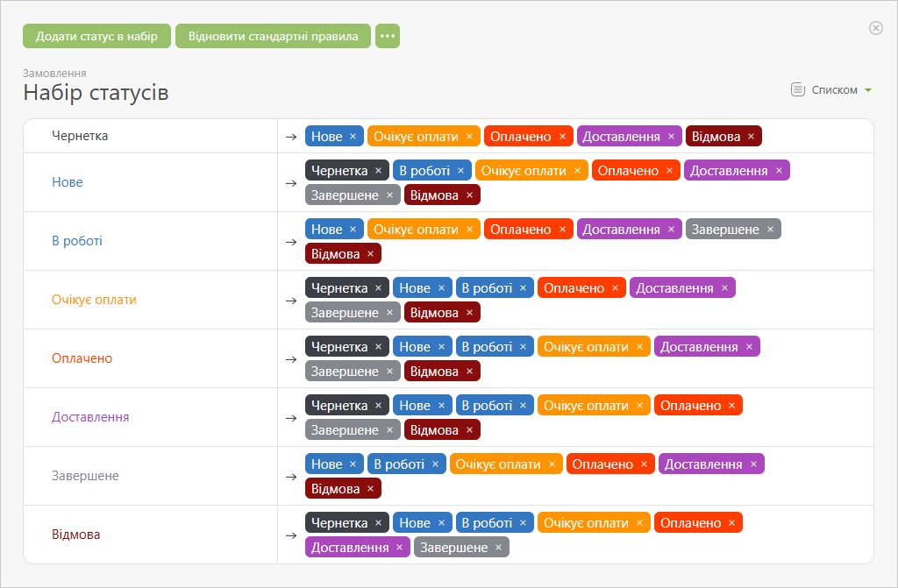This screenshot has width=898, height=588.
Task: Delete Нове tag from the Очікує оплати row
Action: click(x=442, y=288)
